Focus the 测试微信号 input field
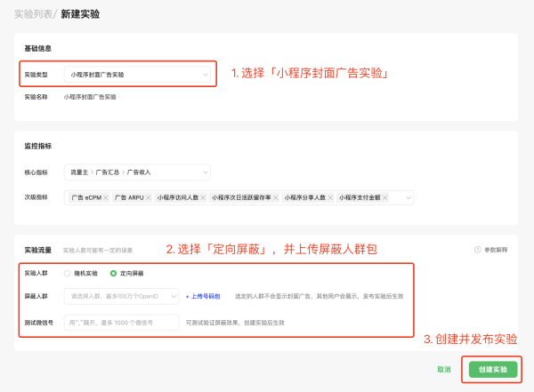Viewport: 534px width, 392px height. point(122,323)
